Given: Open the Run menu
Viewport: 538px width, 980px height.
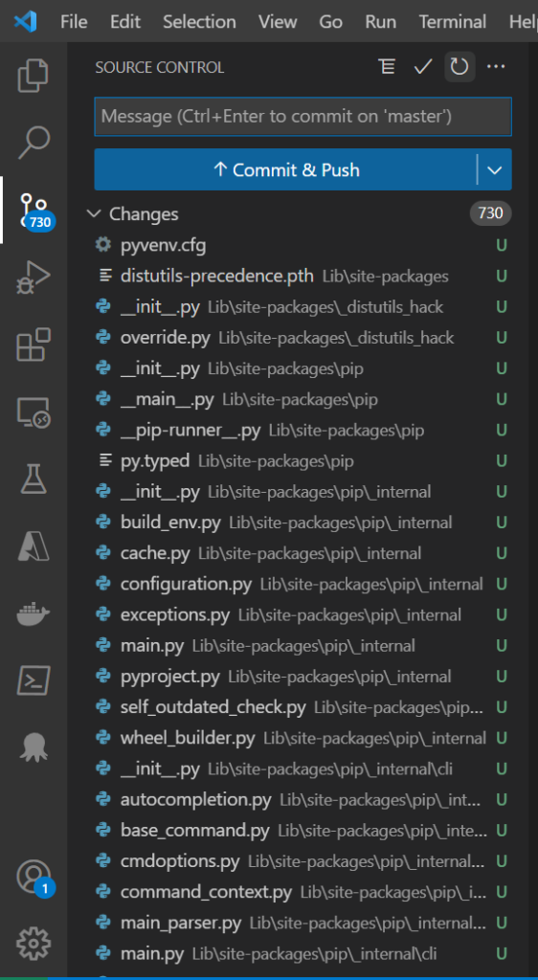Looking at the screenshot, I should (381, 22).
